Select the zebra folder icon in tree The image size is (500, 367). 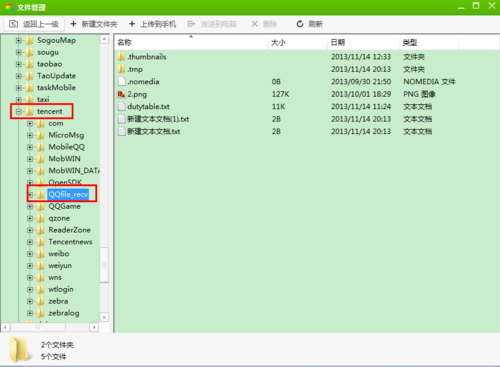41,301
